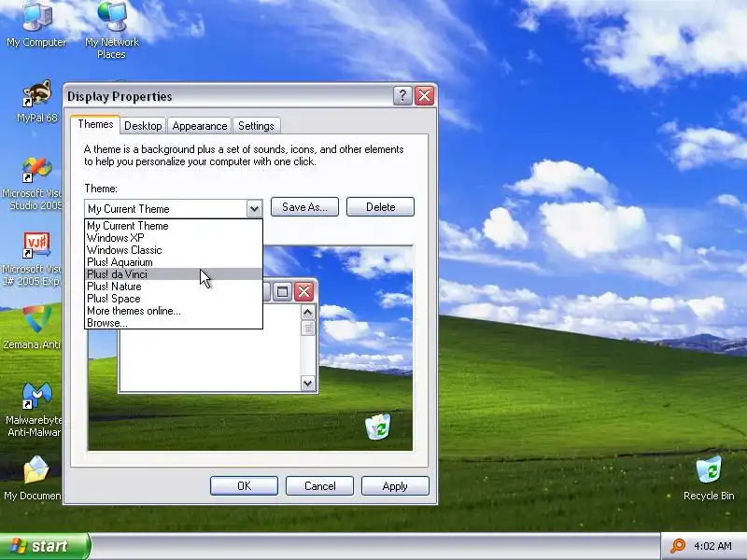The height and width of the screenshot is (560, 747).
Task: Select the Recycle Bin on the desktop
Action: pos(709,478)
